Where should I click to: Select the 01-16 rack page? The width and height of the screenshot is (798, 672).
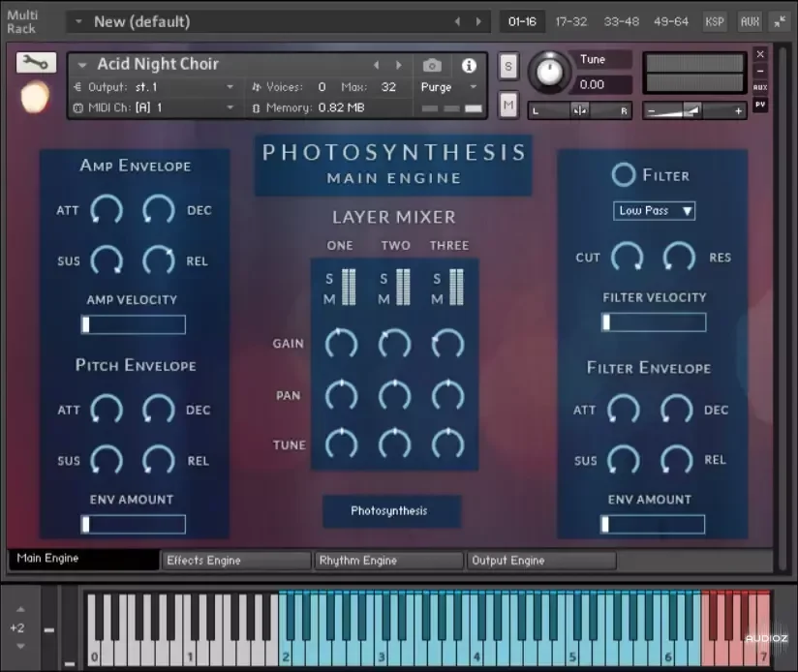click(x=522, y=22)
